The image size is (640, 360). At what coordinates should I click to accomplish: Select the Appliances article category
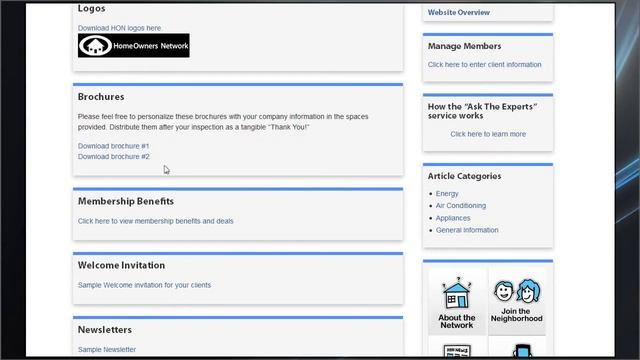pyautogui.click(x=453, y=218)
